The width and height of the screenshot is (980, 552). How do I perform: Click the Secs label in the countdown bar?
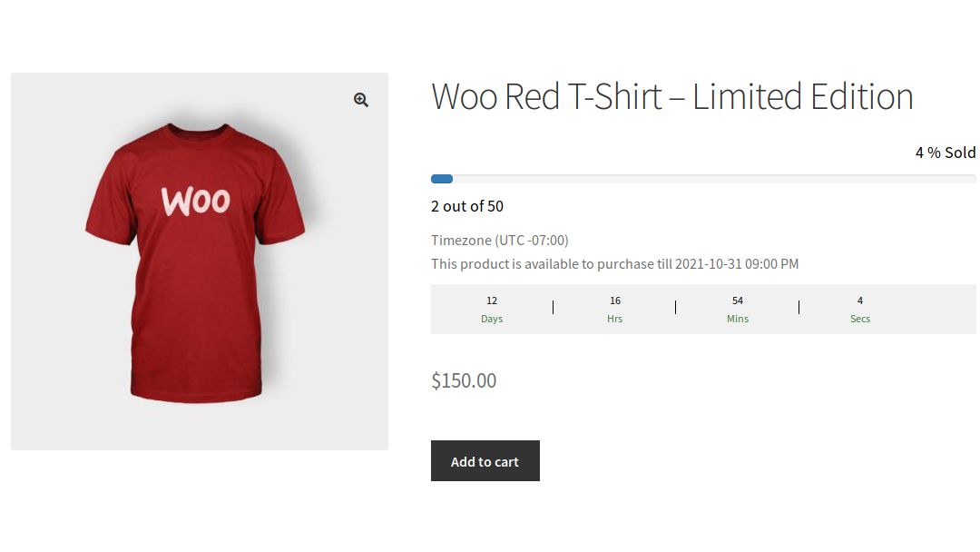click(859, 319)
